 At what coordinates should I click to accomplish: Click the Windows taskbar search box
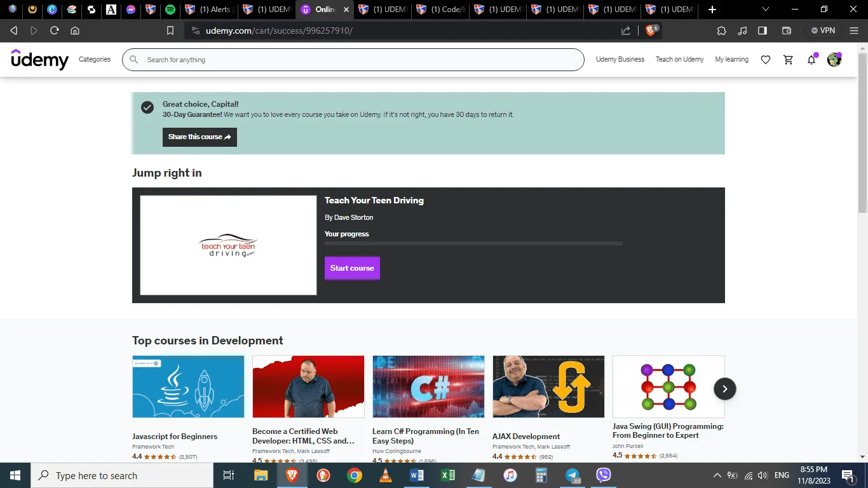[x=122, y=475]
